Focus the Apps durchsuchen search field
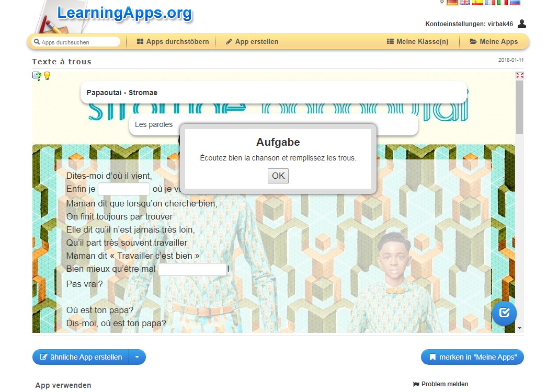The width and height of the screenshot is (547, 392). (76, 42)
